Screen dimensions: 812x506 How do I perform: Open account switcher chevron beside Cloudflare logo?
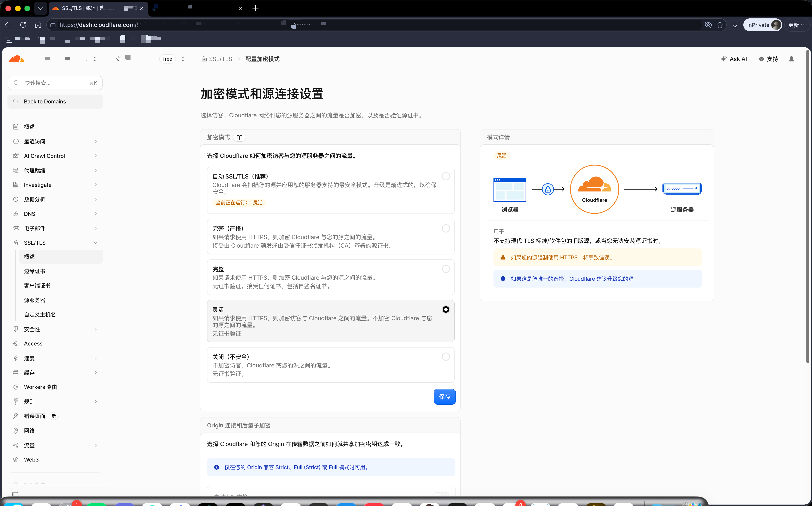[95, 59]
